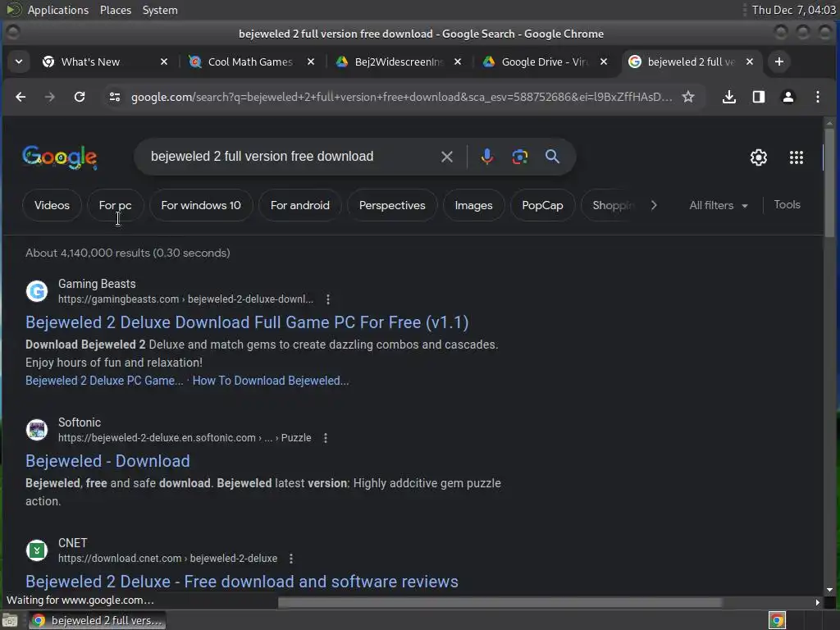
Task: Open the Places menu
Action: [x=115, y=10]
